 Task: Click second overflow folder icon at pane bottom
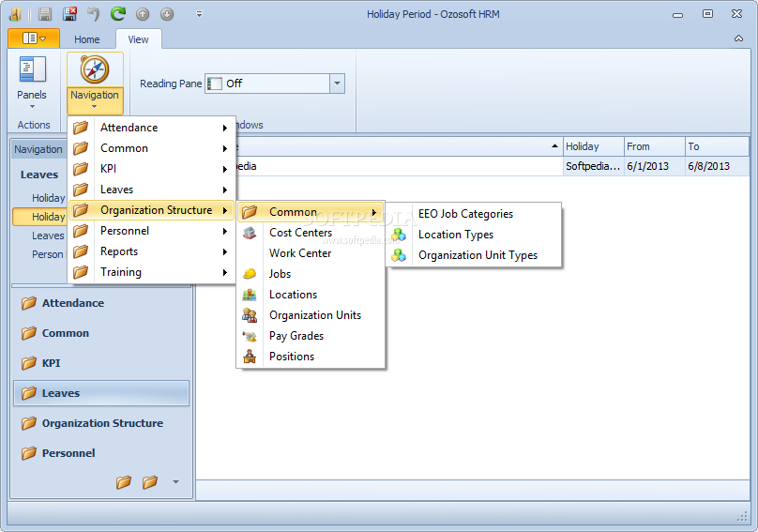point(150,482)
